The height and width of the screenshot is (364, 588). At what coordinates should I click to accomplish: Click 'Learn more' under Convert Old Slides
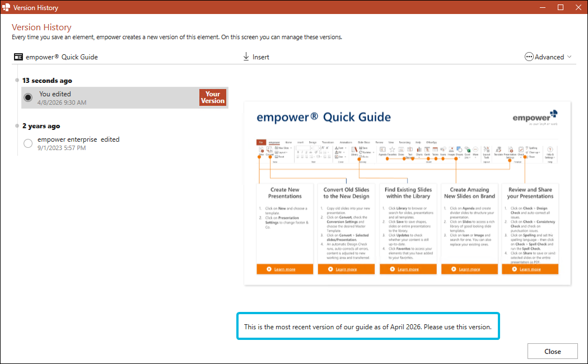click(346, 269)
